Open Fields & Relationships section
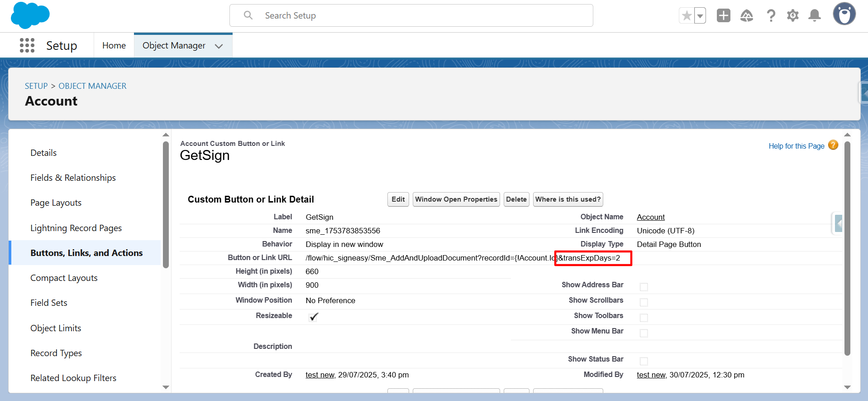The image size is (868, 401). pos(73,178)
